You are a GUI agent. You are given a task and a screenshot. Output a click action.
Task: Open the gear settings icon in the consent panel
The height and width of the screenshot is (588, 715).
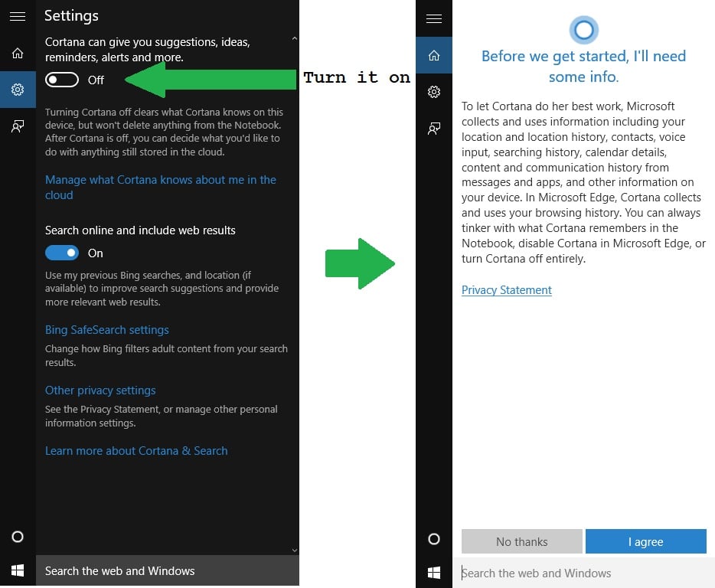pos(433,92)
